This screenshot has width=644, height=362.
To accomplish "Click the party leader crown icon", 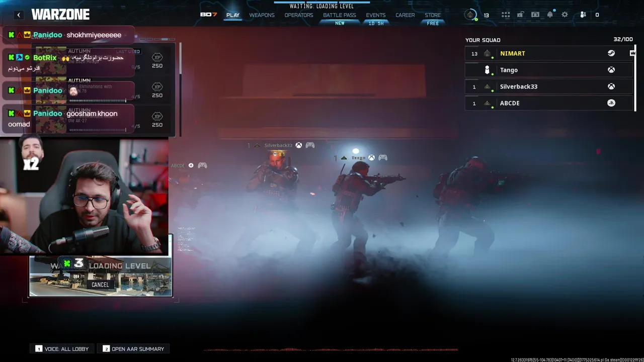I will [x=632, y=53].
